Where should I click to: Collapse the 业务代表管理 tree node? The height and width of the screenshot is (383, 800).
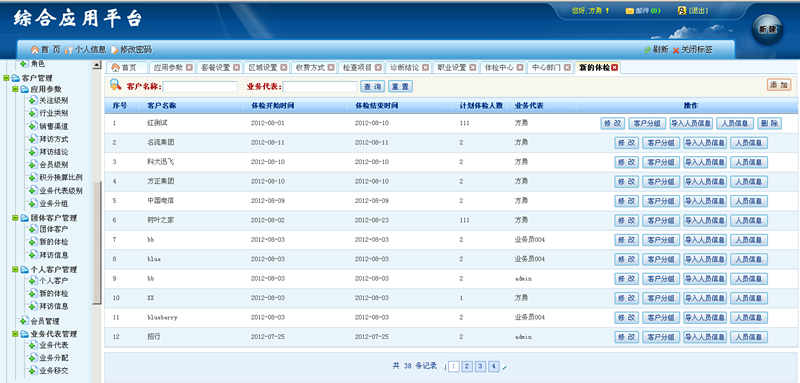pyautogui.click(x=15, y=334)
